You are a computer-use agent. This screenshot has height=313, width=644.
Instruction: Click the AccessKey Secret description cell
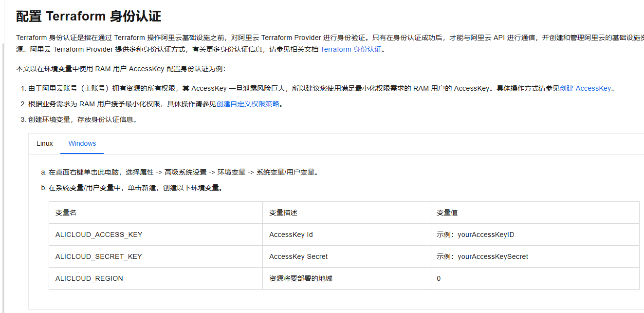tap(346, 256)
